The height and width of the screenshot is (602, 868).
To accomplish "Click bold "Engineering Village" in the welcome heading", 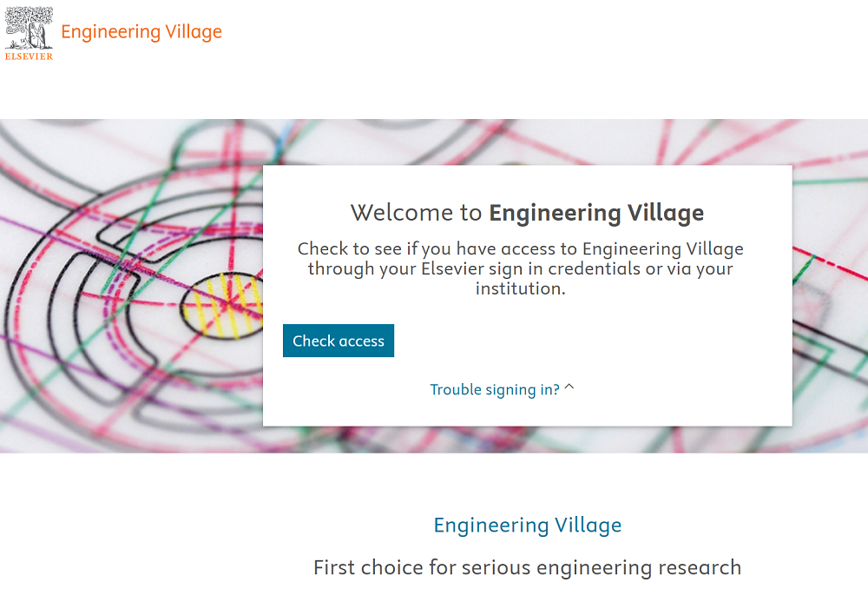I will tap(596, 213).
